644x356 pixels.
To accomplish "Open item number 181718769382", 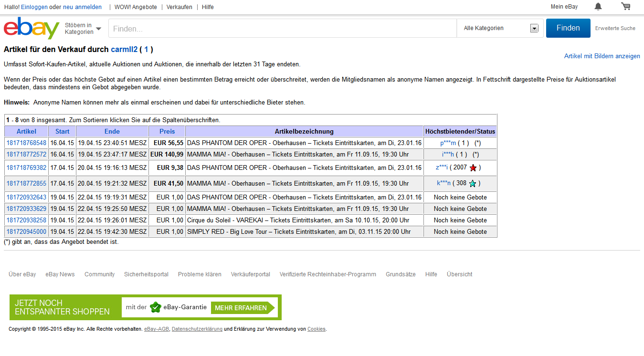I will pyautogui.click(x=26, y=168).
